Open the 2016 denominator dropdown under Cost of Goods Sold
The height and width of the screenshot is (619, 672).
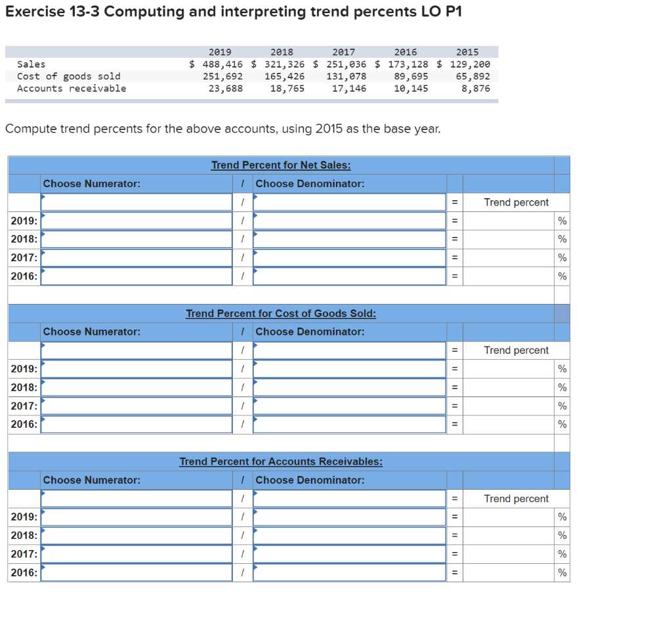coord(348,423)
